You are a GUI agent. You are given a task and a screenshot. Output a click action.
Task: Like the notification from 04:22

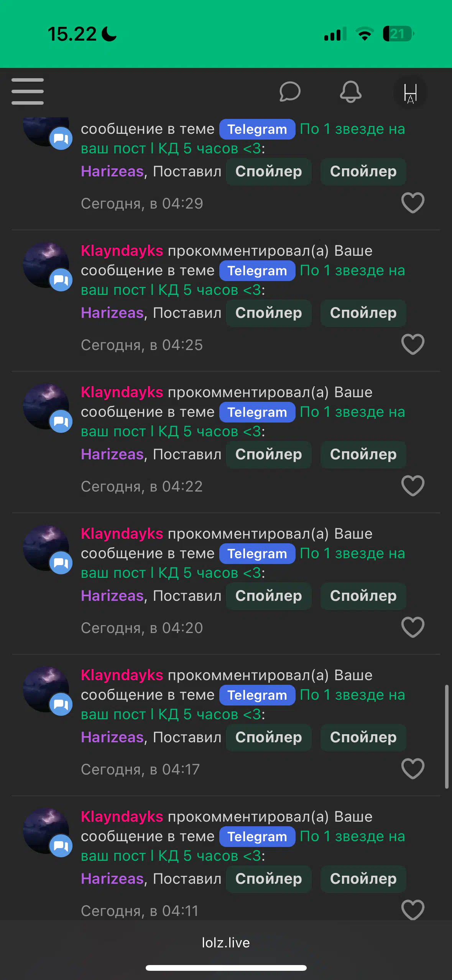pos(413,485)
